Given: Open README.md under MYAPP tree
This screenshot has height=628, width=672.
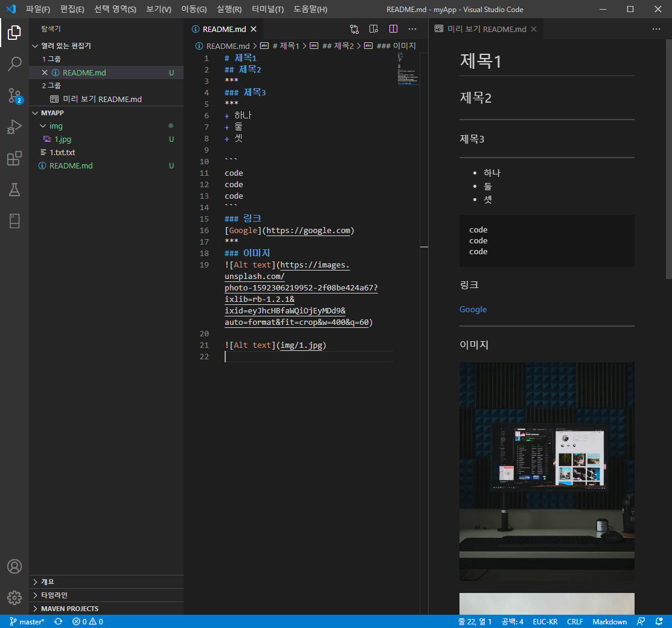Looking at the screenshot, I should pos(106,166).
